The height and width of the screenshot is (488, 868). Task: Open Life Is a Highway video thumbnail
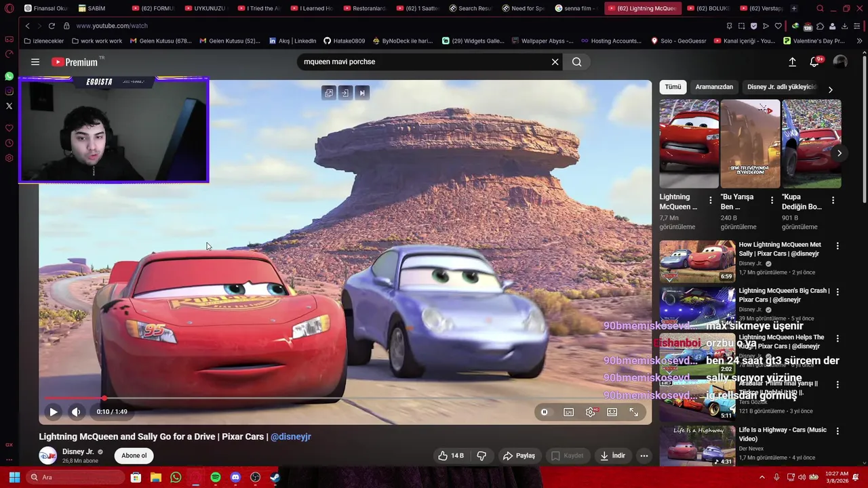(697, 446)
